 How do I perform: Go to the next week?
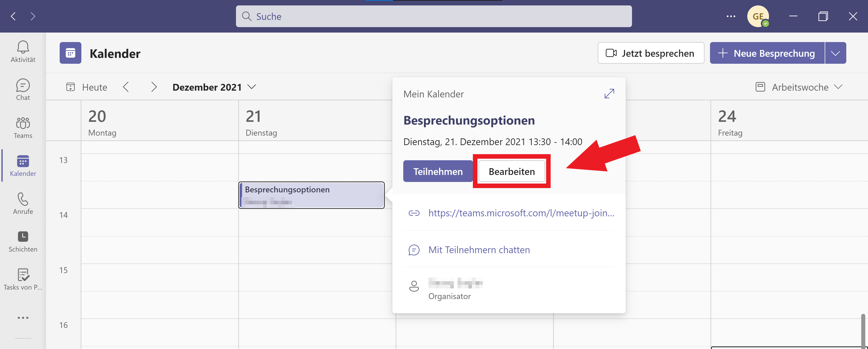[x=154, y=87]
